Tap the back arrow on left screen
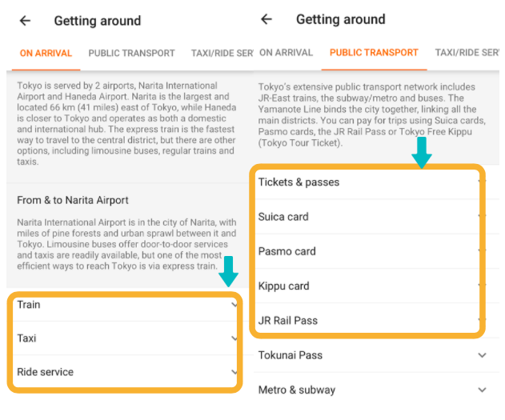 point(25,21)
